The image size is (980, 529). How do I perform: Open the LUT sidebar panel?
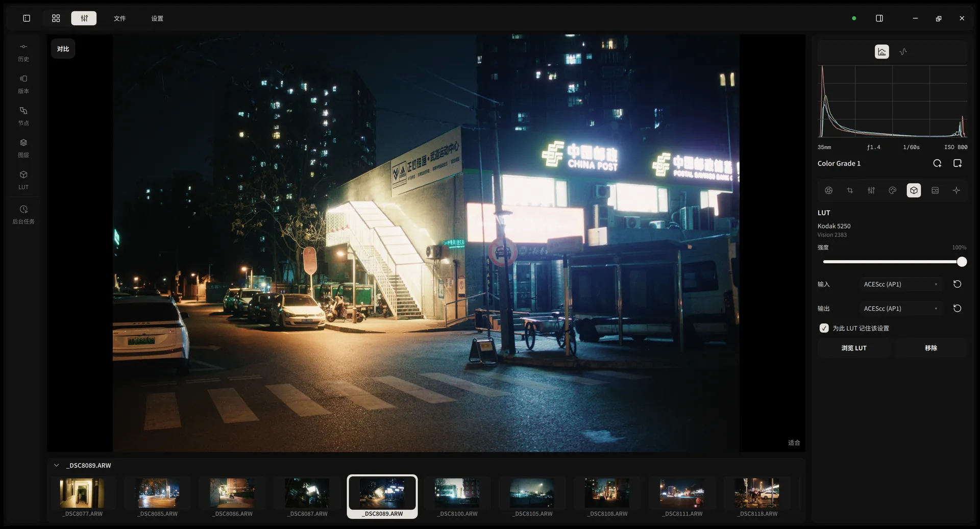click(x=23, y=181)
